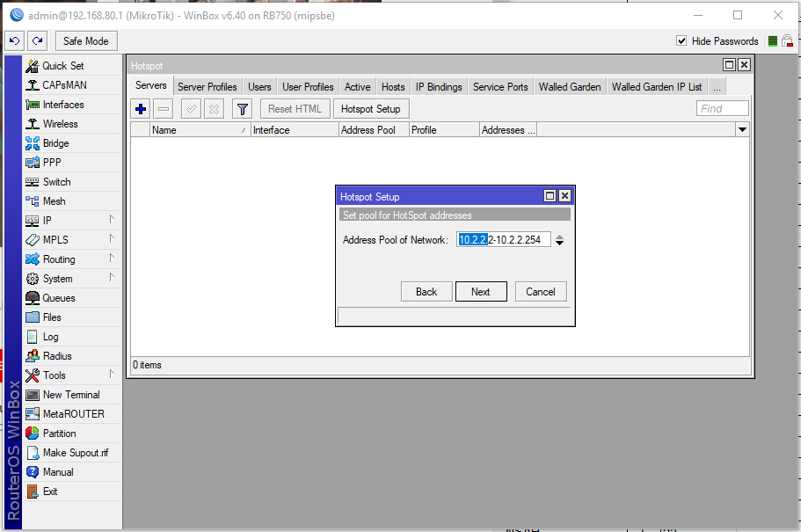This screenshot has height=532, width=801.
Task: Open Queues in the sidebar
Action: point(71,298)
